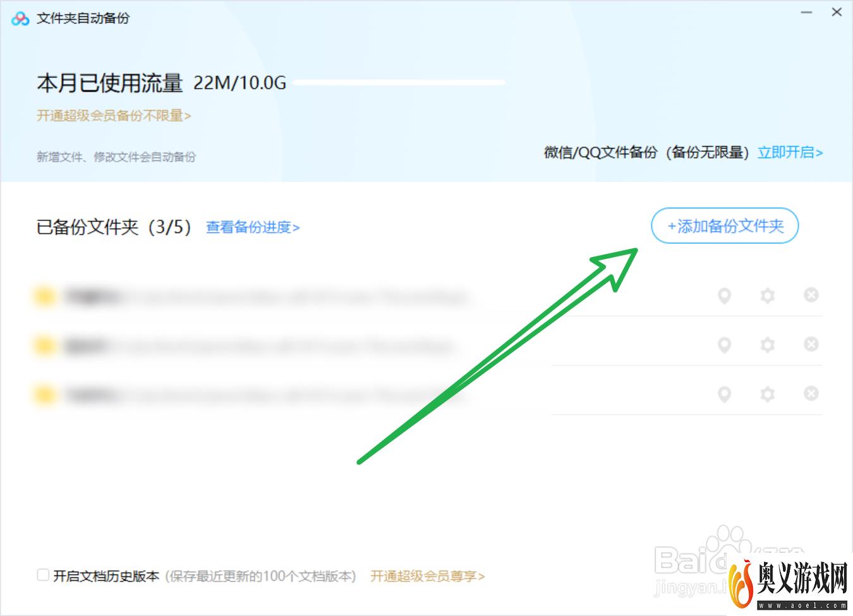853x616 pixels.
Task: Select the second folder's yellow icon
Action: 44,345
